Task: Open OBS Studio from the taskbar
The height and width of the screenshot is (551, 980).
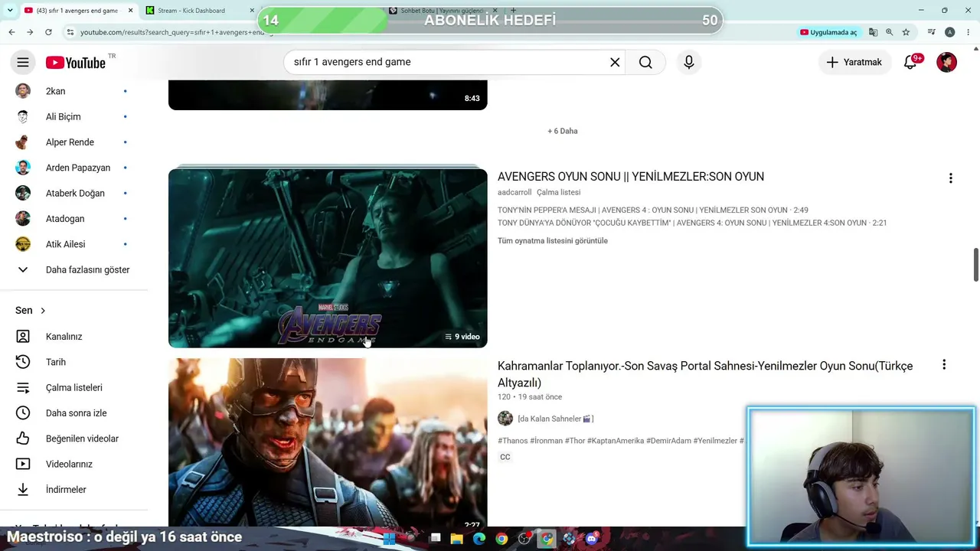Action: 524,539
